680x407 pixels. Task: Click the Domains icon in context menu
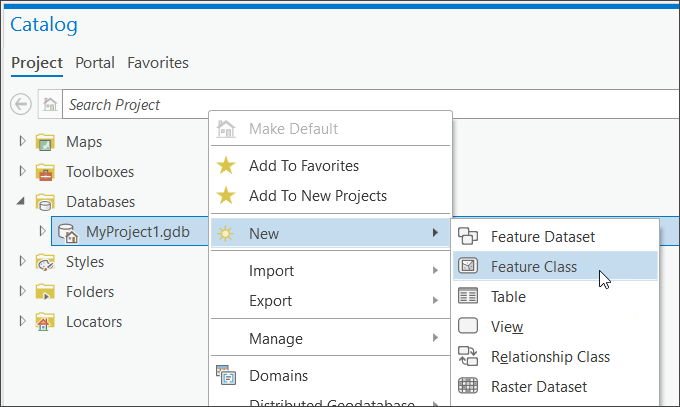[x=227, y=376]
